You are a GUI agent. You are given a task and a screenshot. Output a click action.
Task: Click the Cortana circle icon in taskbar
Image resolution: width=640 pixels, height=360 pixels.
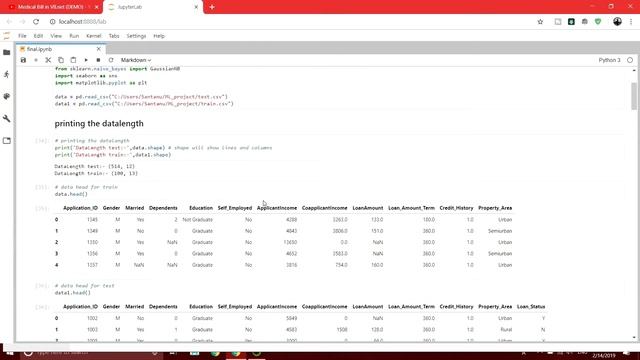pyautogui.click(x=28, y=353)
